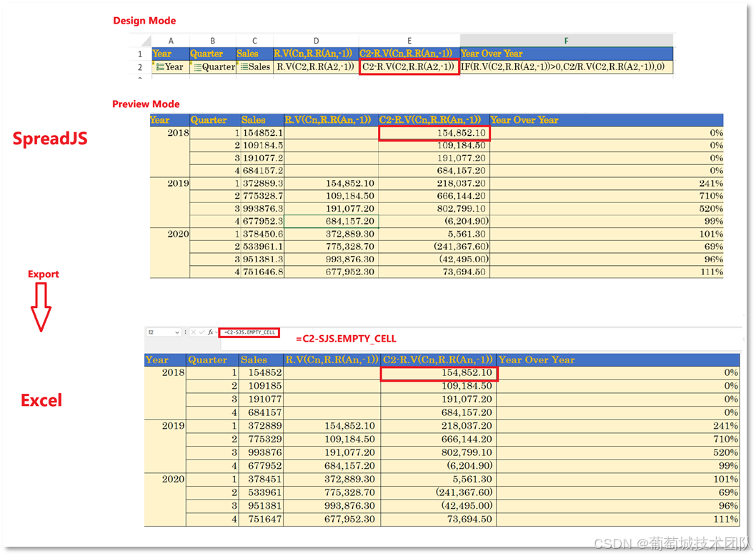
Task: Click 'Year Over Year' header in Design Mode
Action: coord(567,54)
